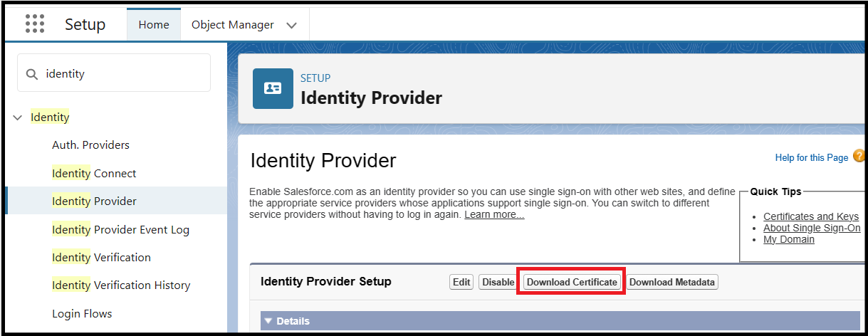Click the Download Certificate button
Screen dimensions: 868x336
tap(572, 282)
